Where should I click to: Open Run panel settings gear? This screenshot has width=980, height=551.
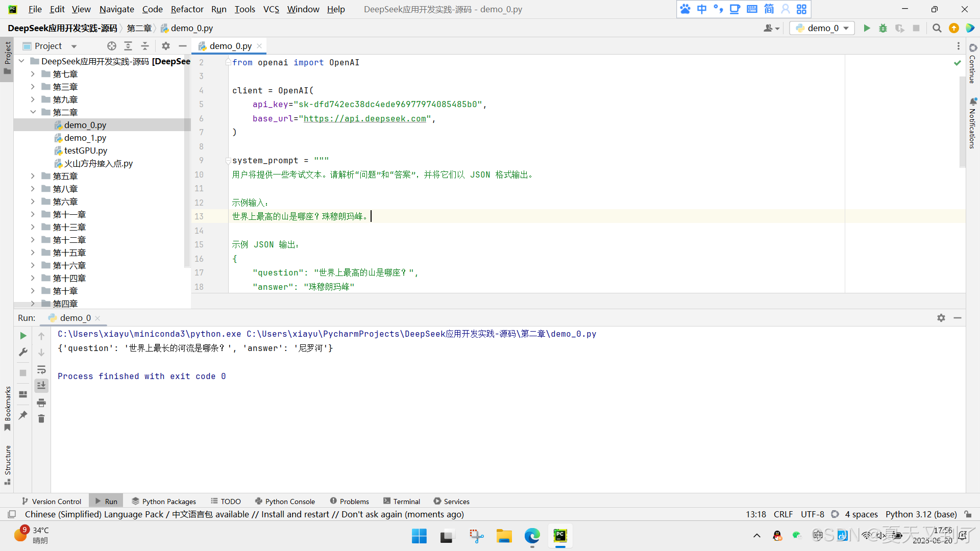(x=941, y=318)
